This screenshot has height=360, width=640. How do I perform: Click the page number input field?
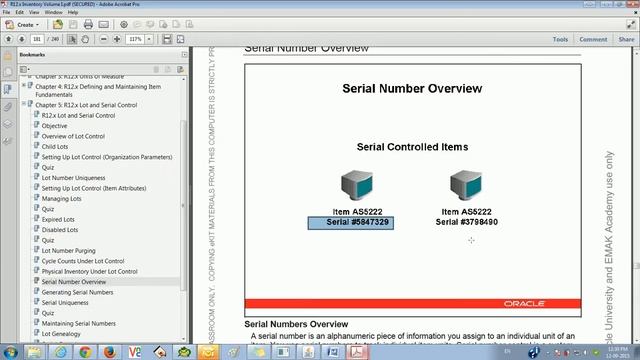coord(37,39)
